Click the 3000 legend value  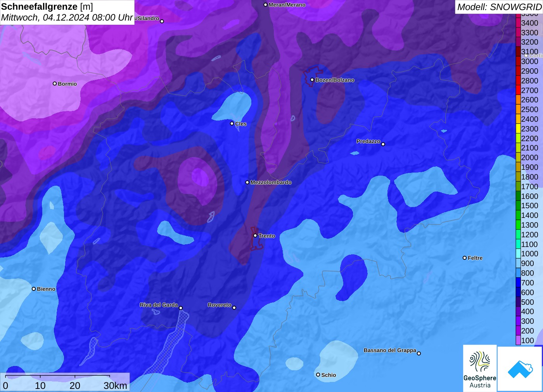tap(530, 61)
